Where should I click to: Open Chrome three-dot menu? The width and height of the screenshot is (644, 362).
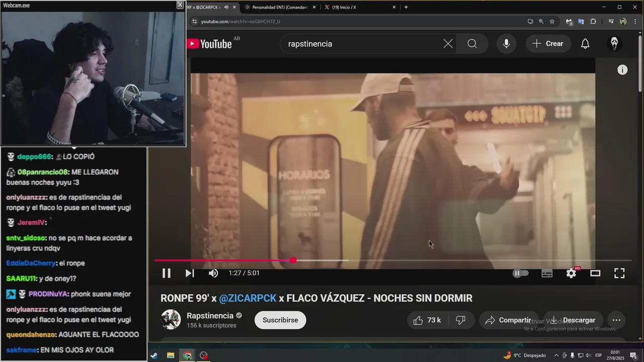[x=635, y=22]
